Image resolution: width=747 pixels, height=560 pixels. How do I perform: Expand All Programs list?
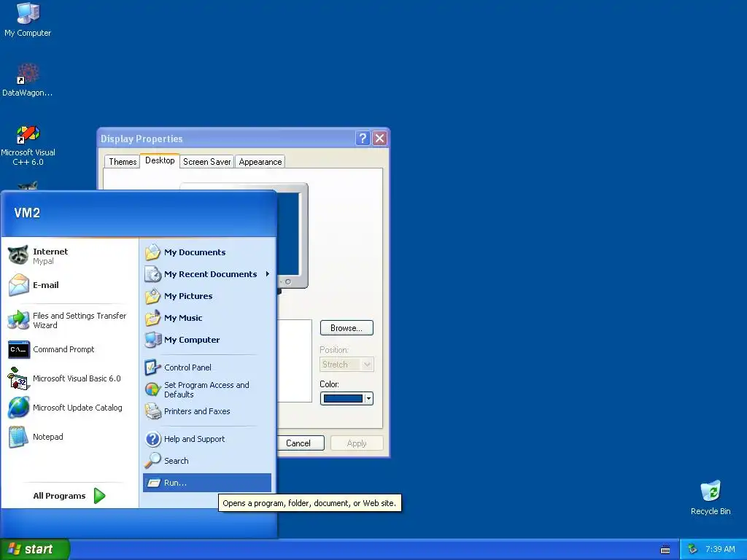click(x=69, y=496)
